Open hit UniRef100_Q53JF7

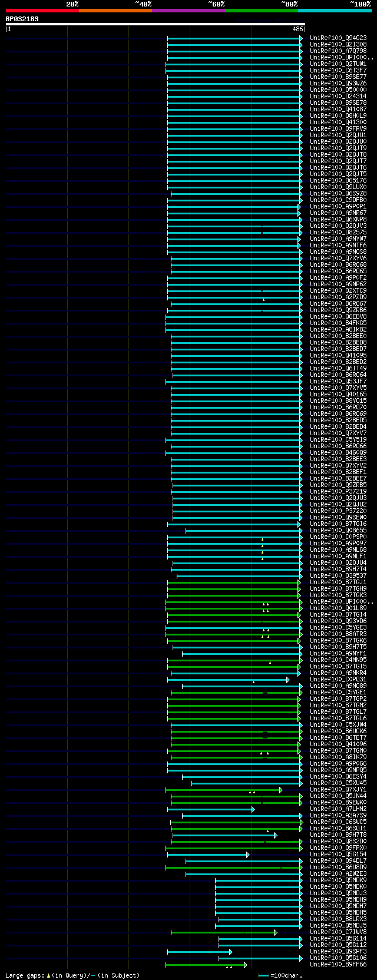click(x=338, y=382)
